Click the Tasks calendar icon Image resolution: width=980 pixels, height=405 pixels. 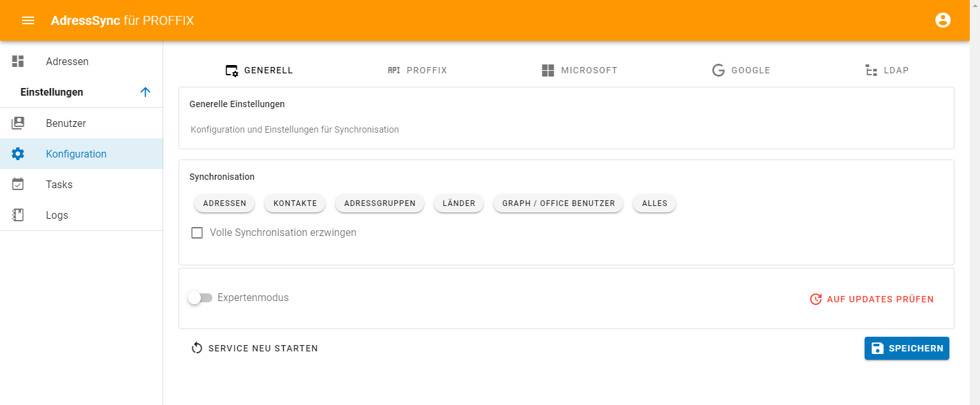(18, 184)
